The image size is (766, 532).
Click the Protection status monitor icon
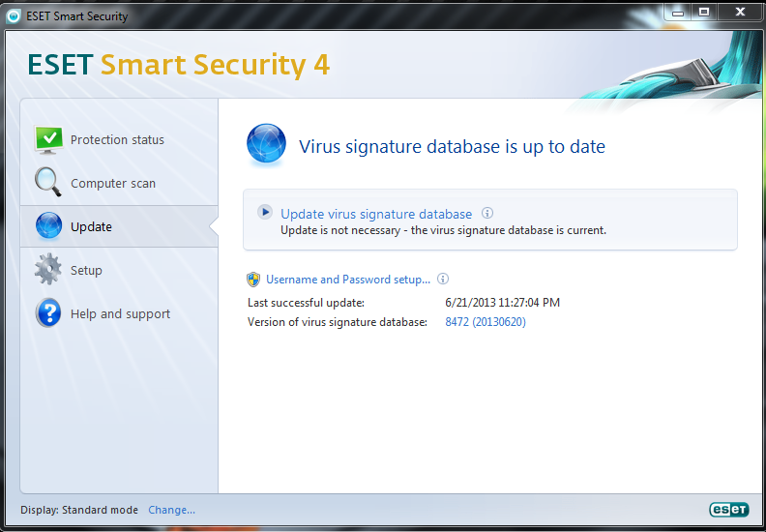point(48,139)
